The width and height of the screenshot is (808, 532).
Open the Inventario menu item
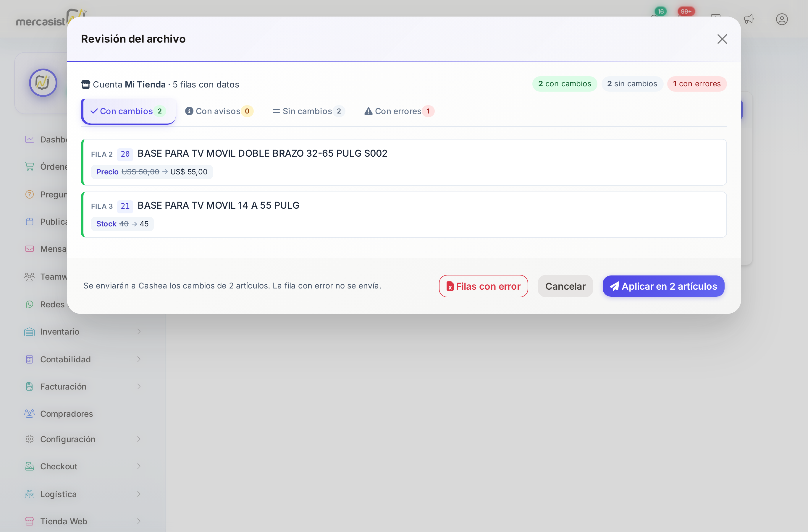coord(83,332)
